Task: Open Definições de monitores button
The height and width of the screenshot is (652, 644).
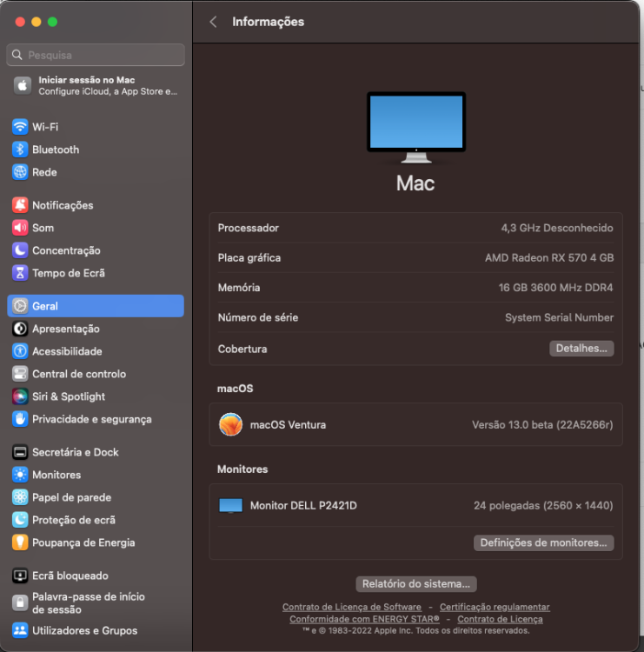Action: (543, 543)
